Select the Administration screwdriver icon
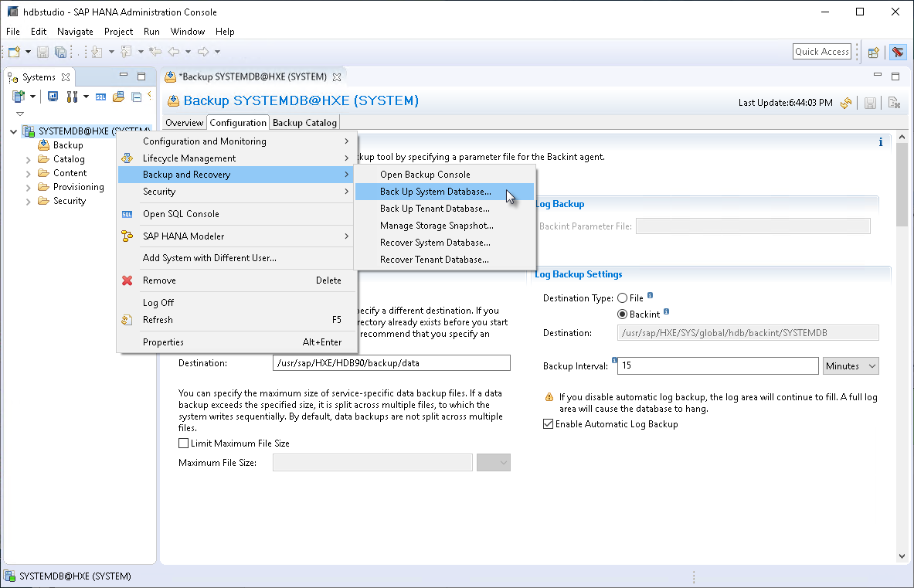Viewport: 914px width, 588px height. coord(72,96)
